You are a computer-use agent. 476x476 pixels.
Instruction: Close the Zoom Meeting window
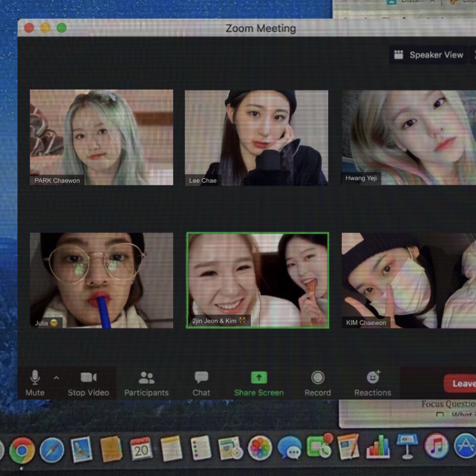(29, 28)
